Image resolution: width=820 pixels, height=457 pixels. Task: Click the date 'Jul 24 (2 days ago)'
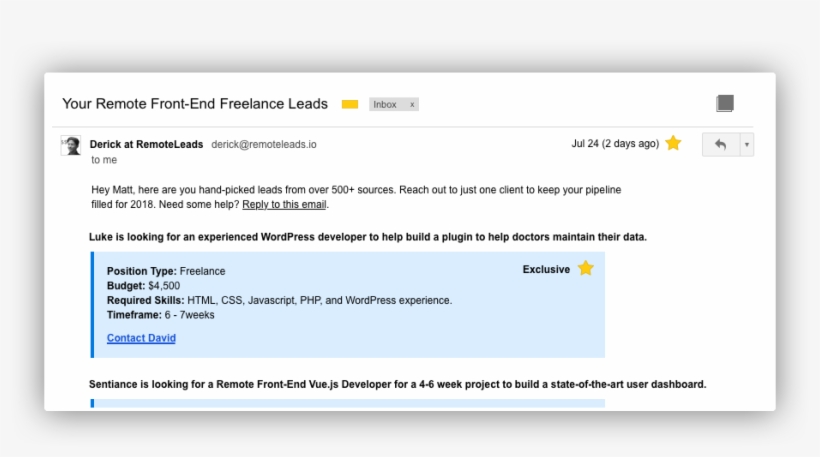[615, 144]
